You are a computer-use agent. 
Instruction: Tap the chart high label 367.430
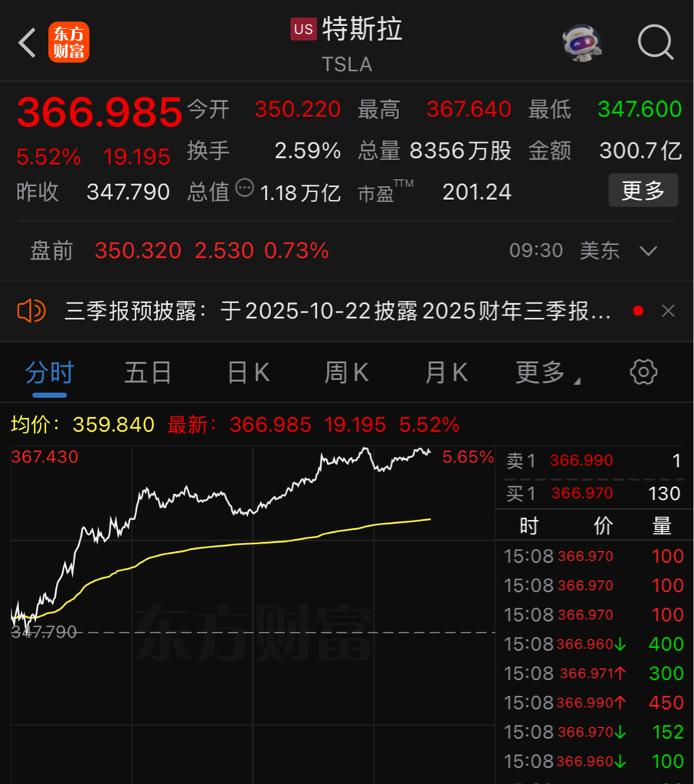[44, 457]
